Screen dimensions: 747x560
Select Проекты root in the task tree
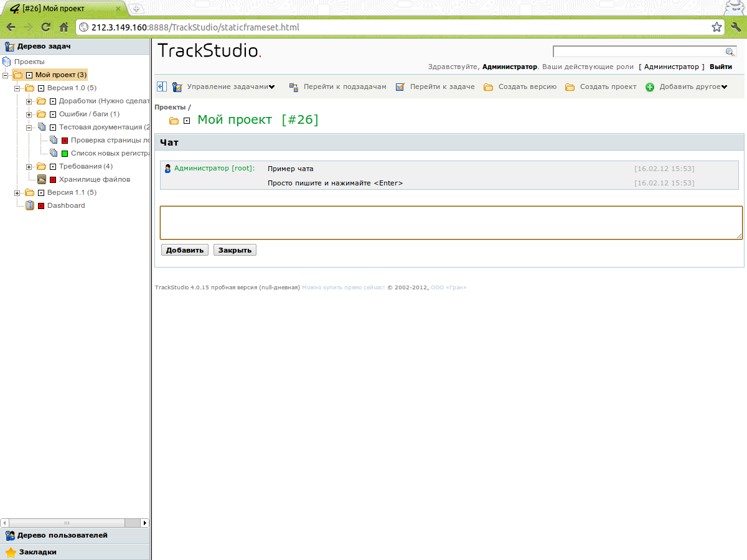pyautogui.click(x=29, y=62)
